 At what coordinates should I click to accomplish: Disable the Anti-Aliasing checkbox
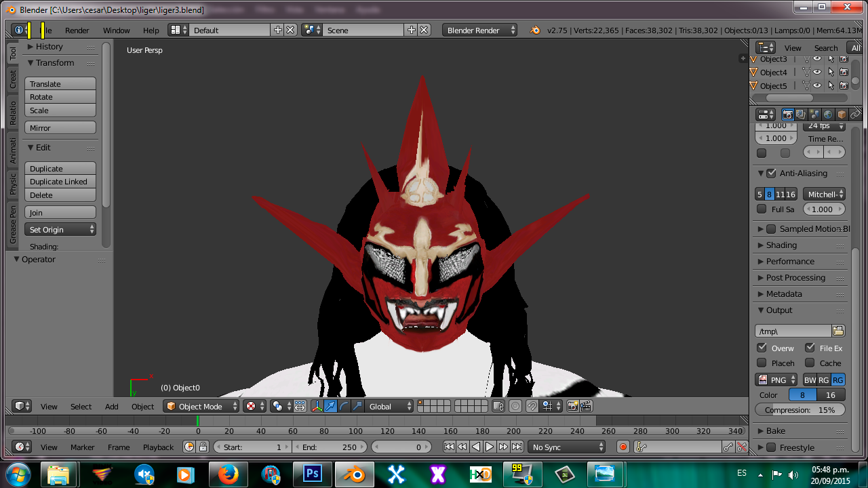tap(771, 173)
